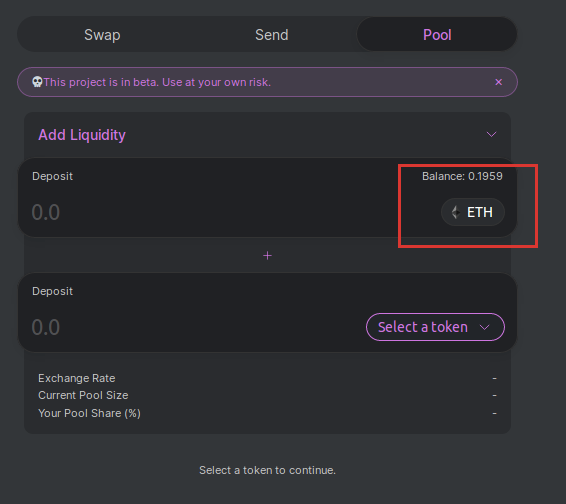Click Your Pool Share (%) row
Screen dimensions: 566x504
pyautogui.click(x=267, y=413)
